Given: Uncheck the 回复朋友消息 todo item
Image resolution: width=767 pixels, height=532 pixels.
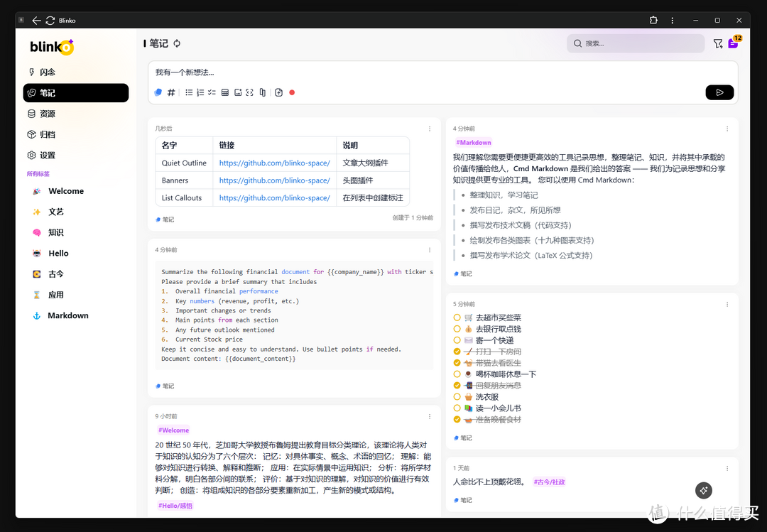Looking at the screenshot, I should pos(457,385).
